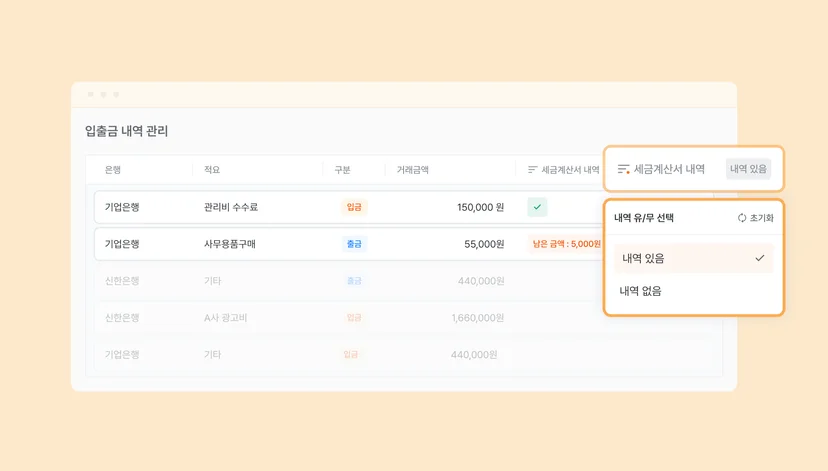This screenshot has height=471, width=828.
Task: Click the 내역 있음 filter badge
Action: pyautogui.click(x=748, y=169)
